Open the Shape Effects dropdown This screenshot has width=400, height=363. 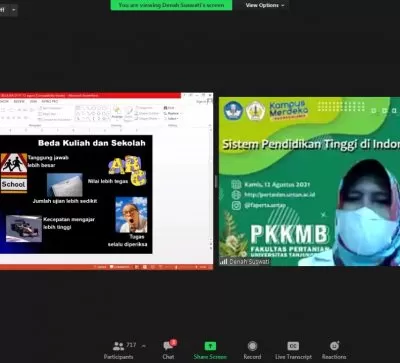click(147, 119)
